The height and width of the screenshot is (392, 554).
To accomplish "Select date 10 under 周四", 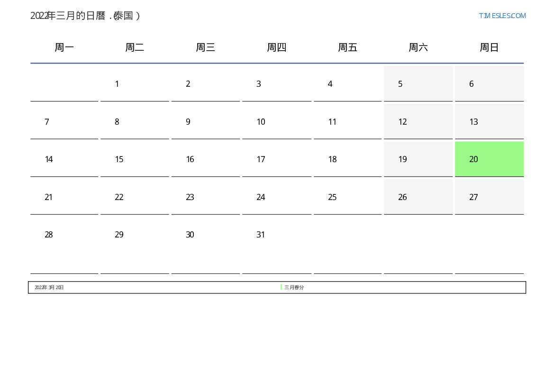I will click(x=276, y=122).
